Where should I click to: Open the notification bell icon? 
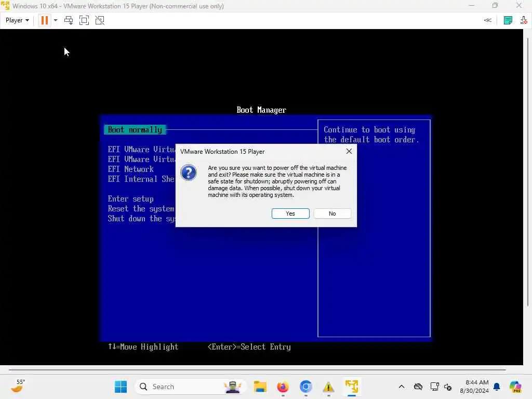point(497,387)
